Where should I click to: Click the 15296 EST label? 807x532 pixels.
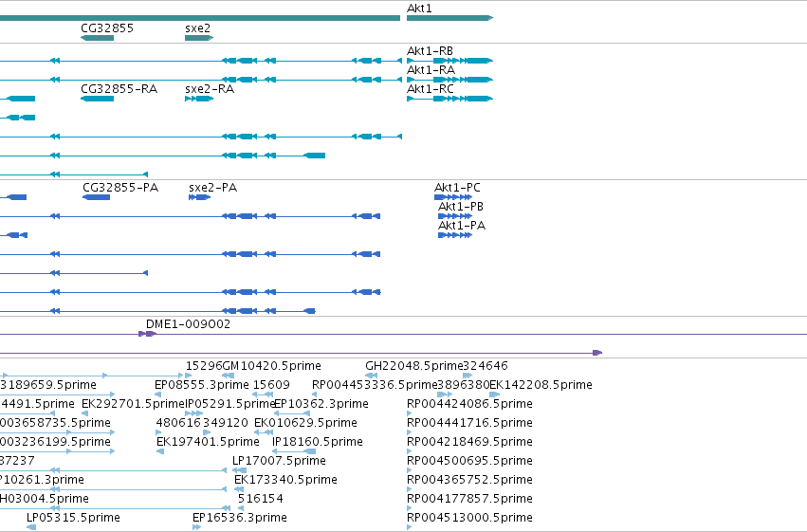[204, 366]
